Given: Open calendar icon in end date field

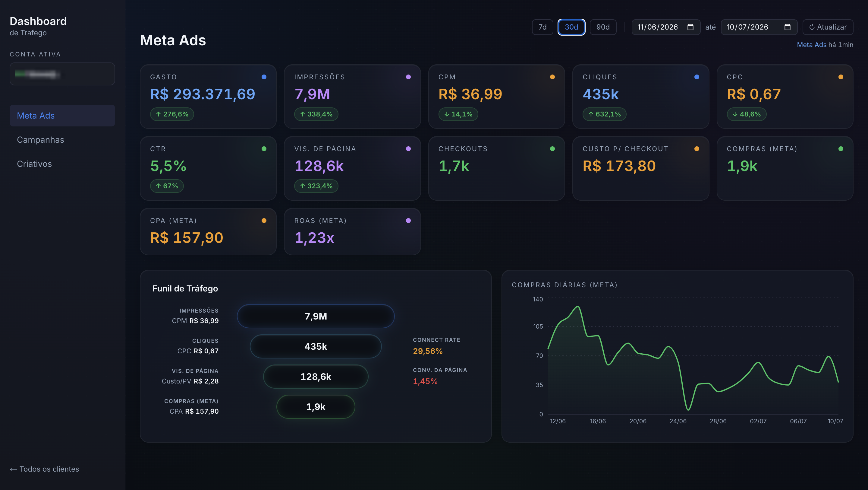Looking at the screenshot, I should pyautogui.click(x=787, y=27).
